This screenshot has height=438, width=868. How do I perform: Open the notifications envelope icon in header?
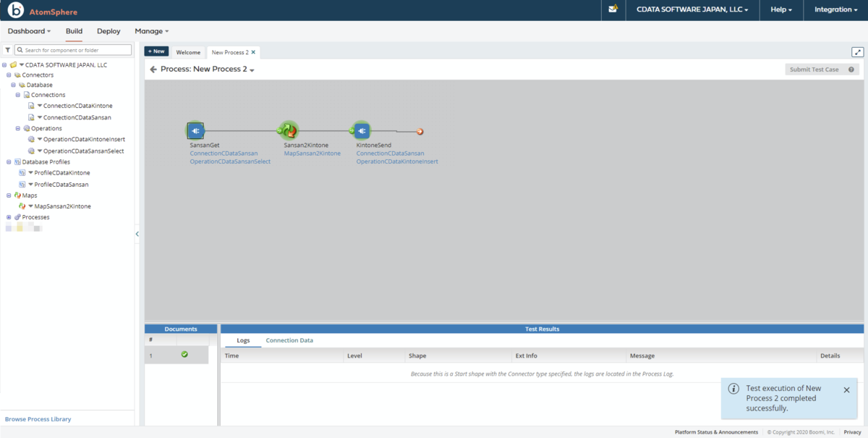point(613,9)
